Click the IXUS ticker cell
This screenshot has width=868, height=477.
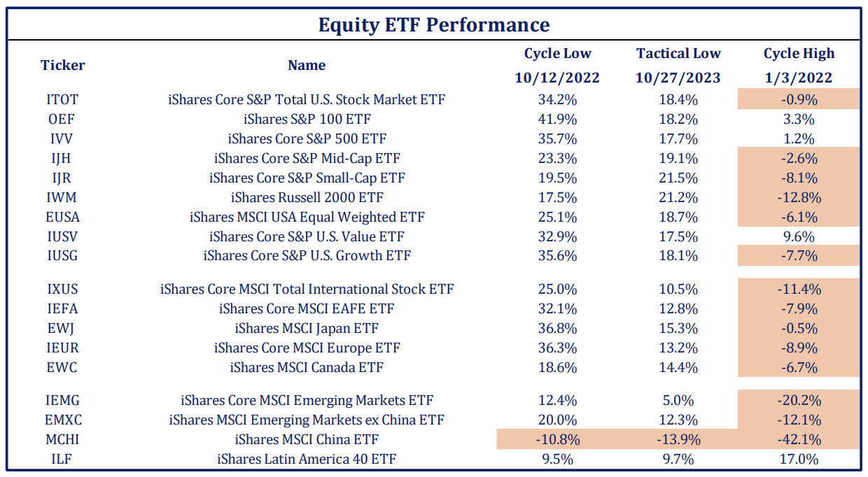[63, 289]
